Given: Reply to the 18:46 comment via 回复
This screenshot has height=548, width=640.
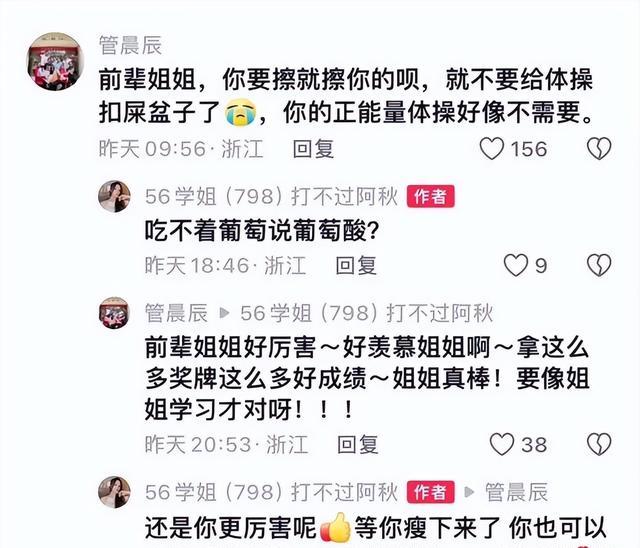Looking at the screenshot, I should point(356,266).
